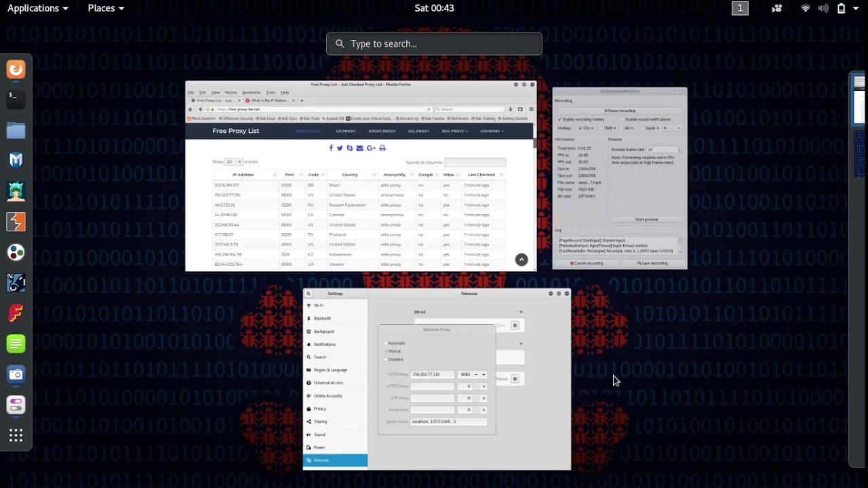Viewport: 868px width, 488px height.
Task: Open the Wi-Fi status icon in top bar
Action: (806, 8)
